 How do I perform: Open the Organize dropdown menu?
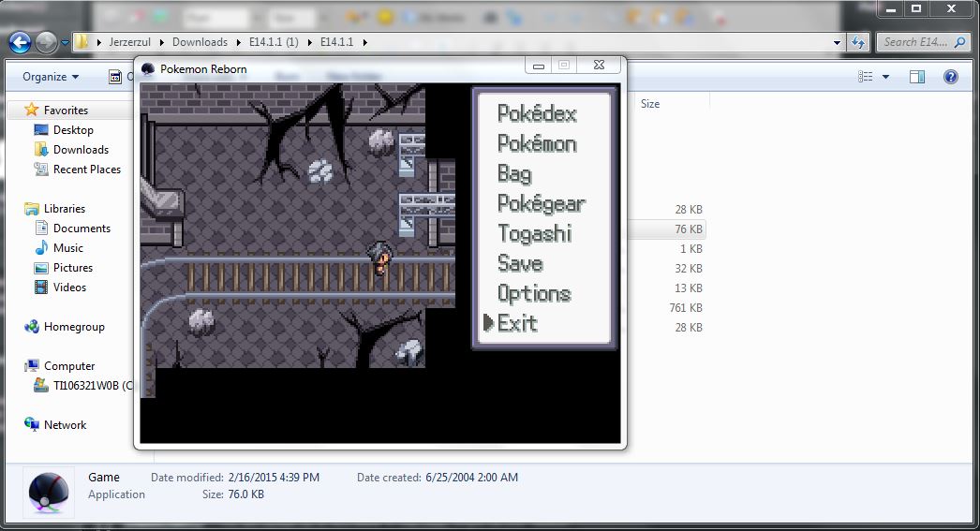(51, 77)
